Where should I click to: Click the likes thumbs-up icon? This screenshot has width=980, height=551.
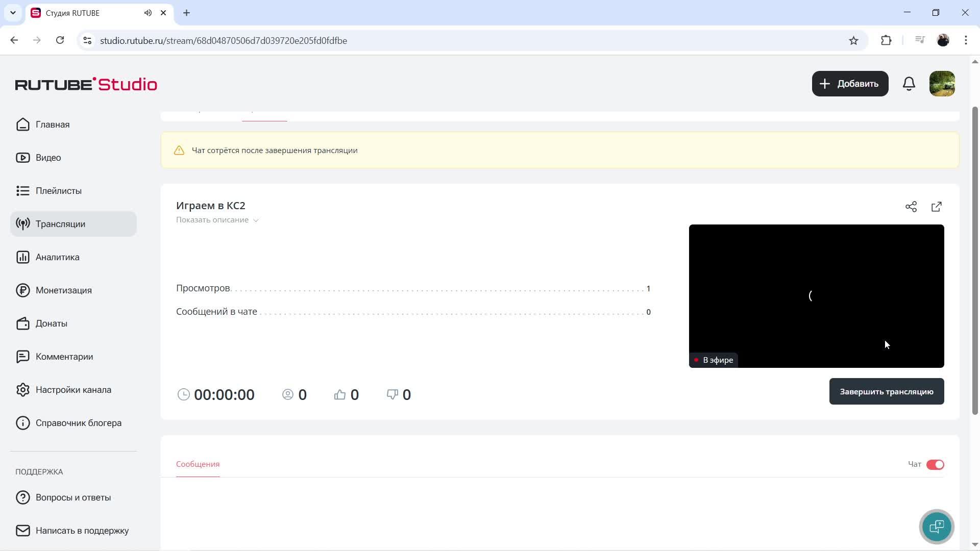(x=340, y=394)
